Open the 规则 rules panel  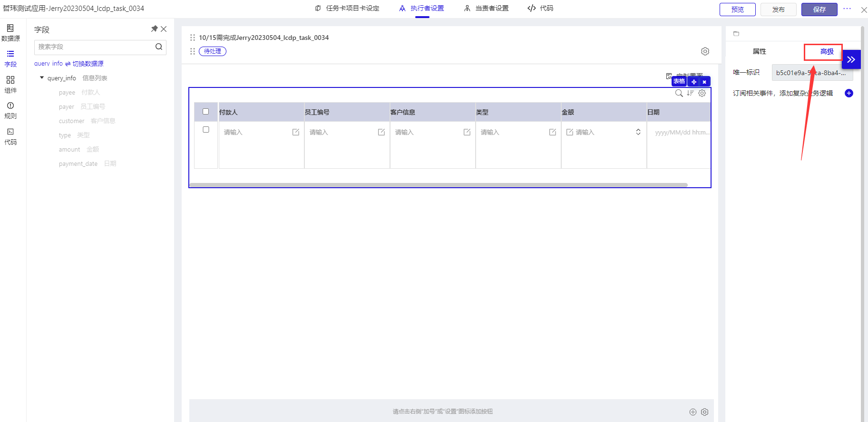pyautogui.click(x=10, y=110)
